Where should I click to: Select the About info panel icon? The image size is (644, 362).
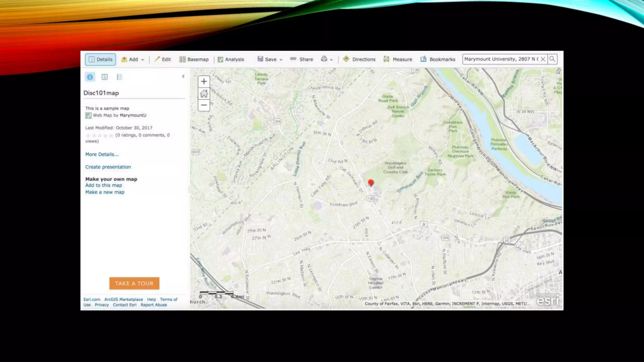(x=90, y=77)
